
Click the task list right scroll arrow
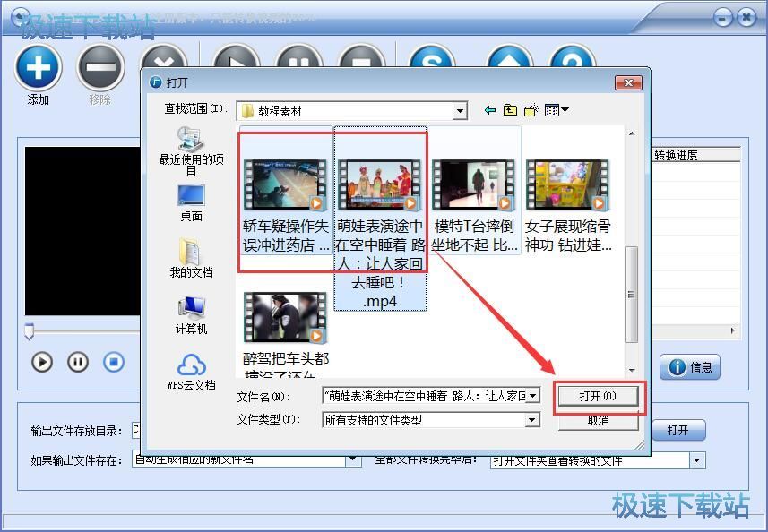tap(733, 330)
